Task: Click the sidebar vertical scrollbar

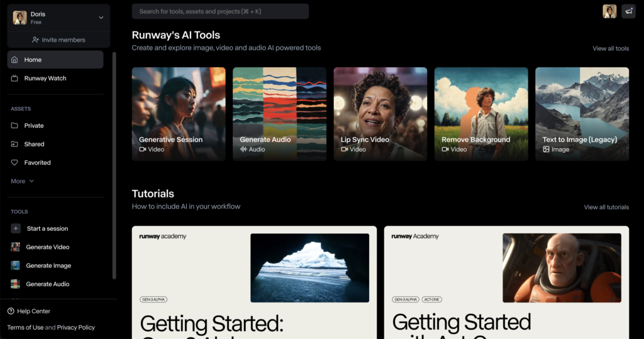Action: pyautogui.click(x=114, y=164)
